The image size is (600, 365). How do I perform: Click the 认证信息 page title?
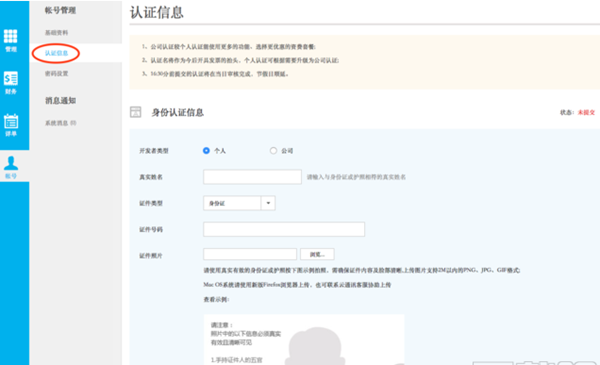click(157, 12)
